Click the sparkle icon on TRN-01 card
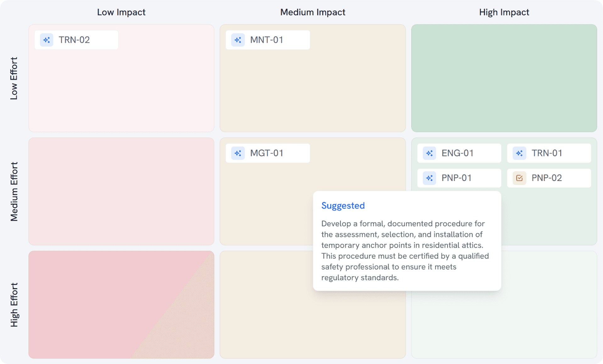 point(519,153)
